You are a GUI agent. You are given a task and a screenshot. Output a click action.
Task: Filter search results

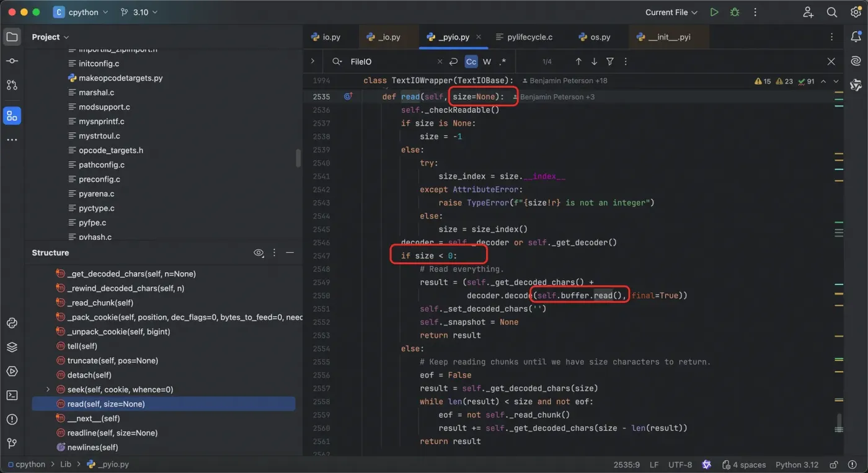[610, 62]
